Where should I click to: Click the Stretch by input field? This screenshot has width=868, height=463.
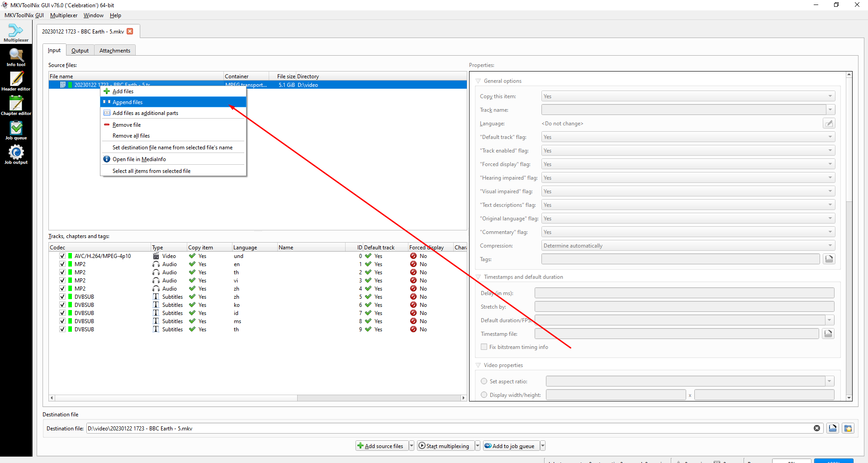(x=684, y=307)
